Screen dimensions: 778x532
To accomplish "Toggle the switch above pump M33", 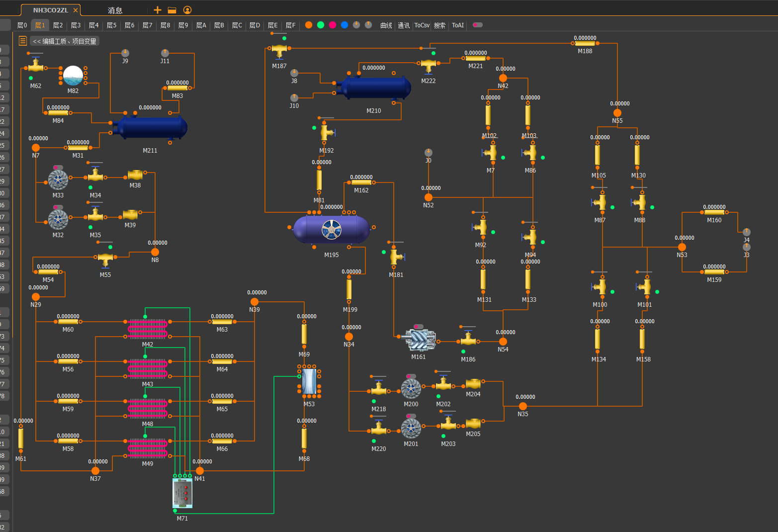I will click(x=58, y=168).
